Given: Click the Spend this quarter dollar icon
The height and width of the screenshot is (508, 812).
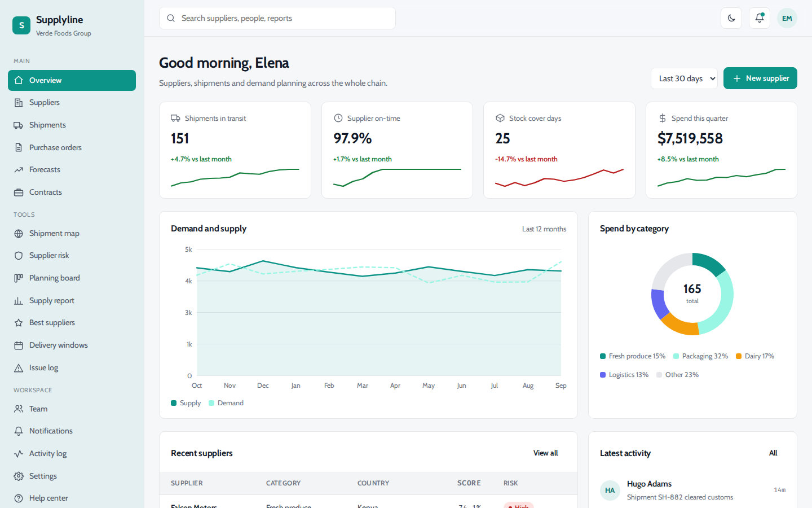Looking at the screenshot, I should click(x=663, y=119).
